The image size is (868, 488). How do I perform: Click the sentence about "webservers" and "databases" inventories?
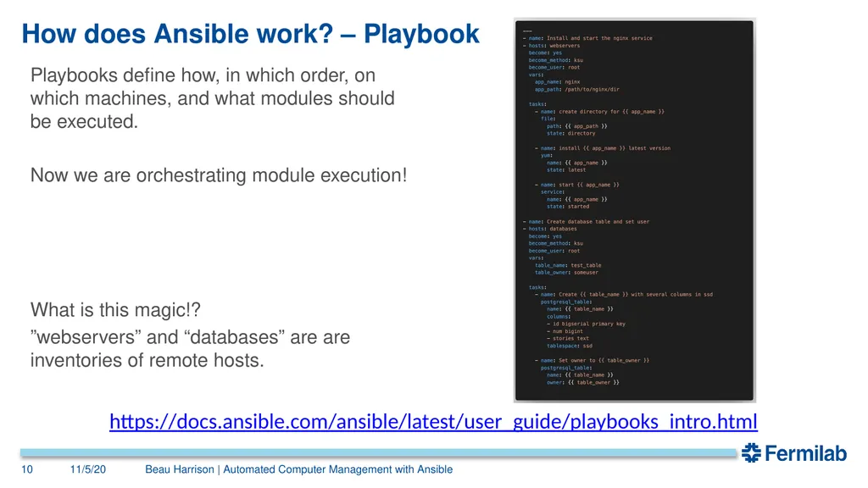190,348
